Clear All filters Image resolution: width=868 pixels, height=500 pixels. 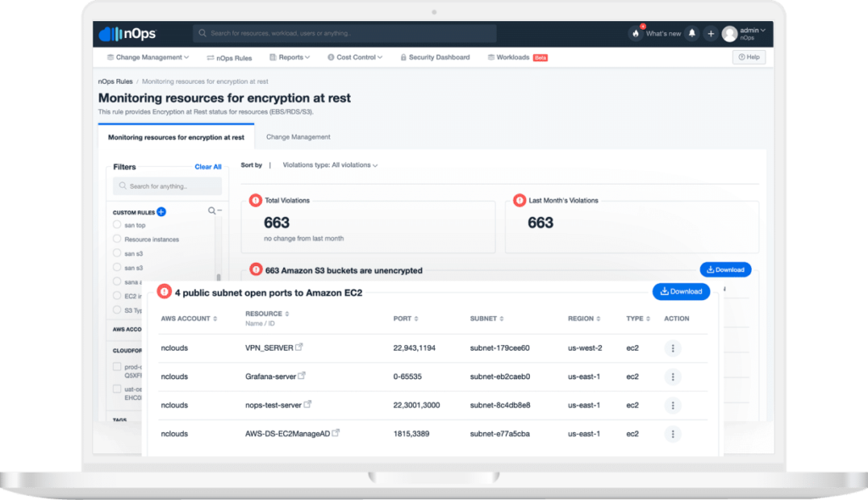208,166
